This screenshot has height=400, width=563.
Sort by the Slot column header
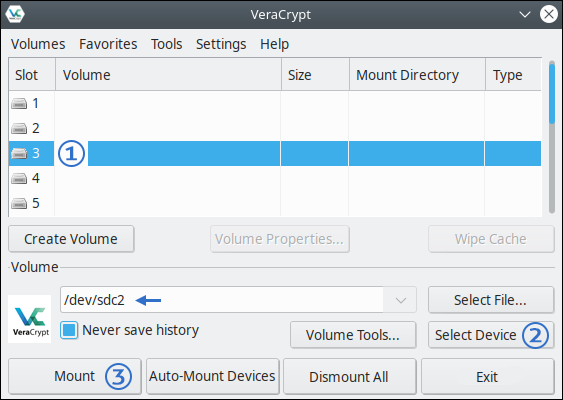[x=32, y=75]
